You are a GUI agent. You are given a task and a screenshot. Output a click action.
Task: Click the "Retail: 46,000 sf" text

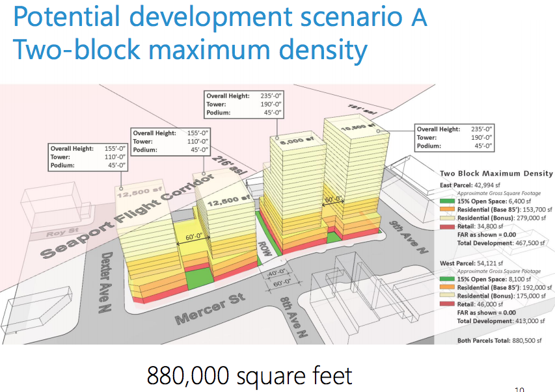tap(480, 304)
